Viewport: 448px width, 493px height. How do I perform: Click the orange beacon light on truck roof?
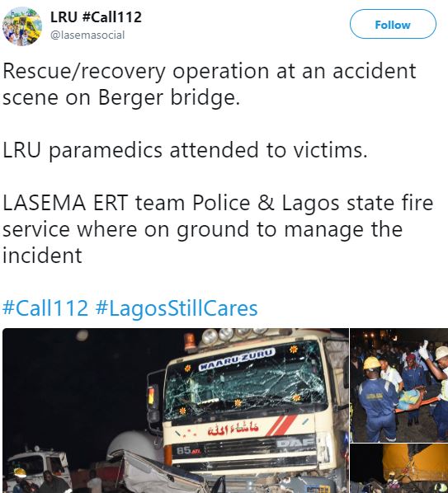191,342
